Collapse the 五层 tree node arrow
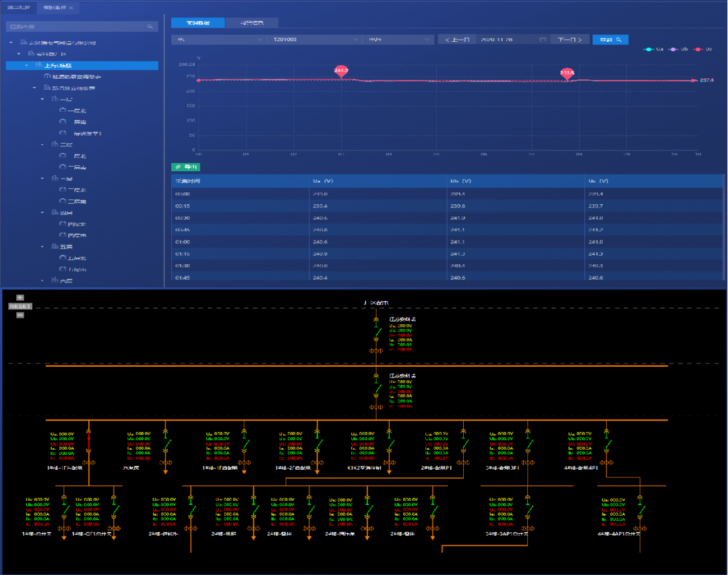The height and width of the screenshot is (575, 728). point(42,247)
